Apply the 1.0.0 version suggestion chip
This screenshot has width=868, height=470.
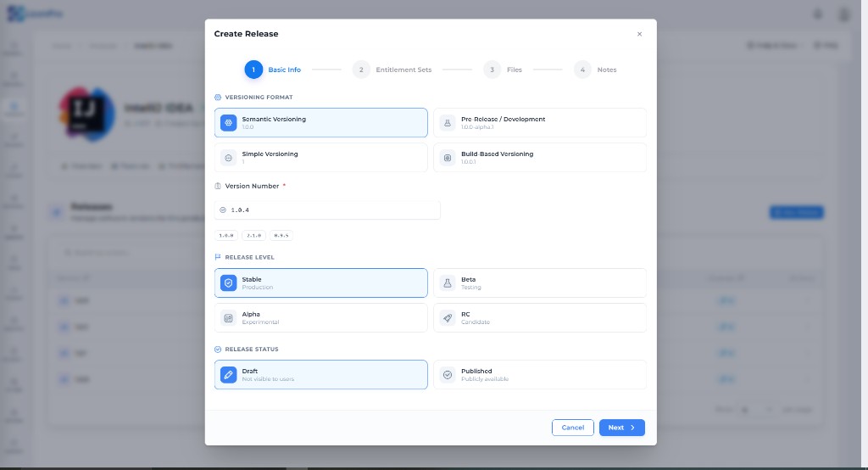pos(226,236)
